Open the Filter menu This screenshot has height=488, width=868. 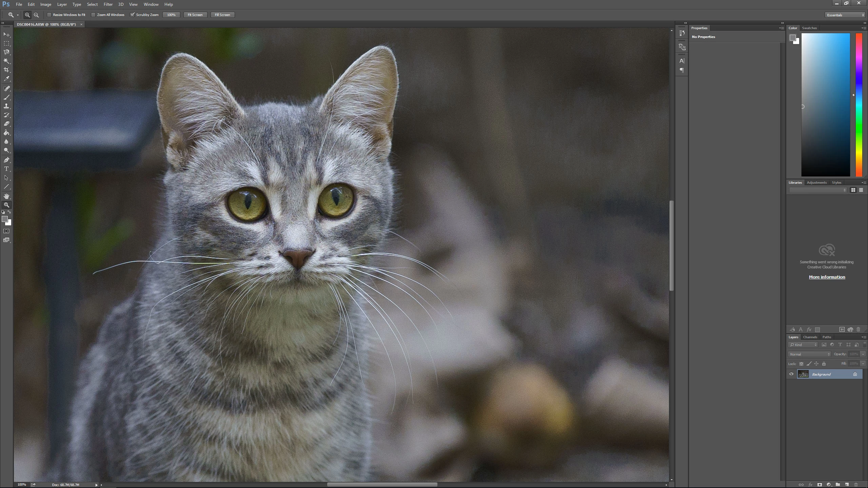[108, 4]
